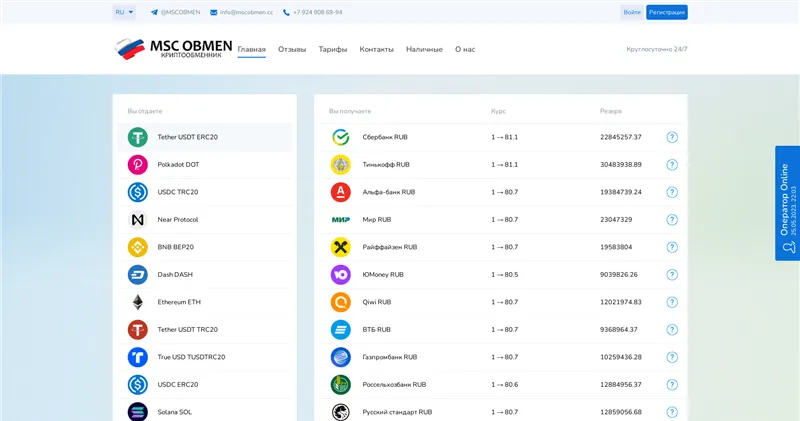Click the ВТБ RUB logo
Viewport: 800px width, 421px height.
340,330
